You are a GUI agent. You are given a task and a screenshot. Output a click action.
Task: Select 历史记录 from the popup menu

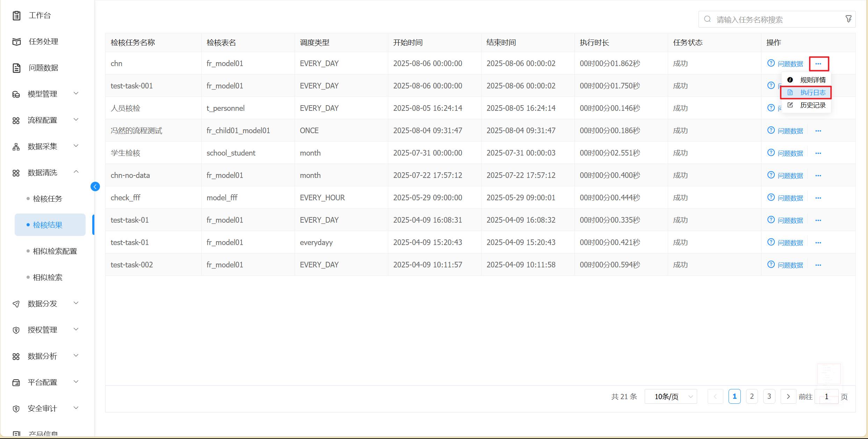point(812,105)
